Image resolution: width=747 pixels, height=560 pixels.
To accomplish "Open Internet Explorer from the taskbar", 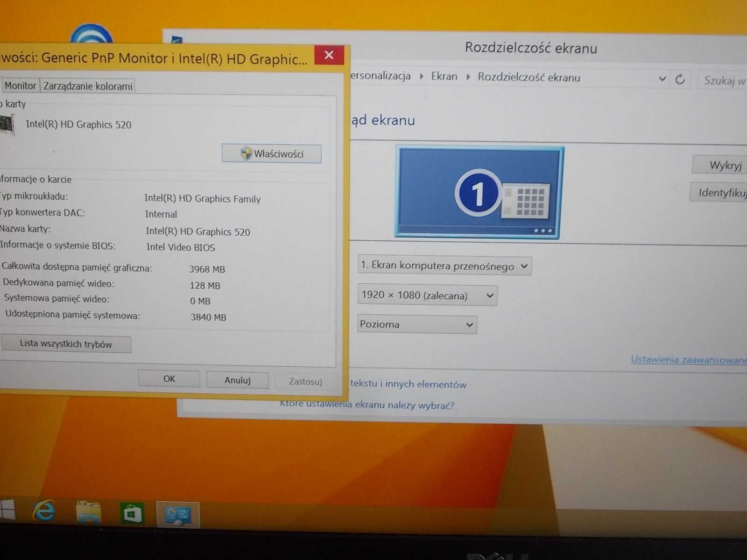I will pyautogui.click(x=44, y=511).
